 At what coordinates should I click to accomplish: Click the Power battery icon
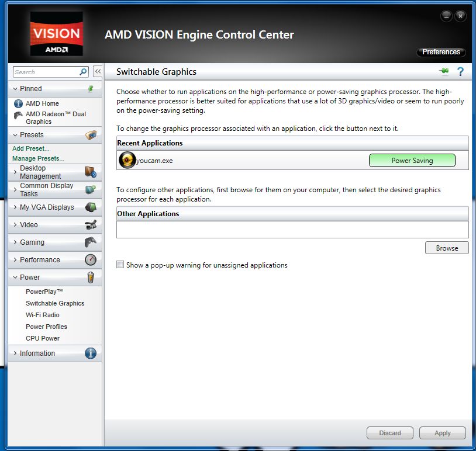91,277
